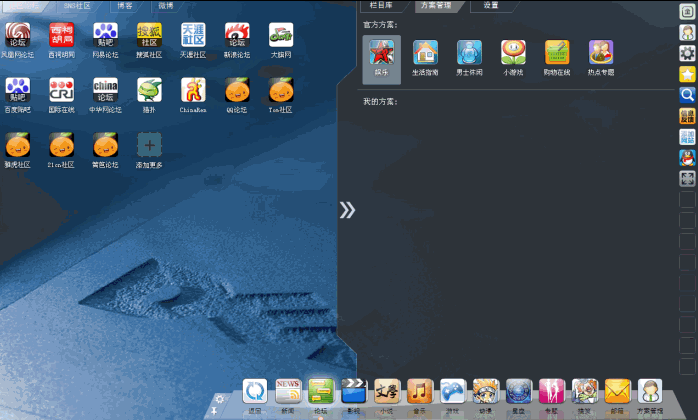The height and width of the screenshot is (420, 698).
Task: Select the 小游戏 flower scheme
Action: 513,52
